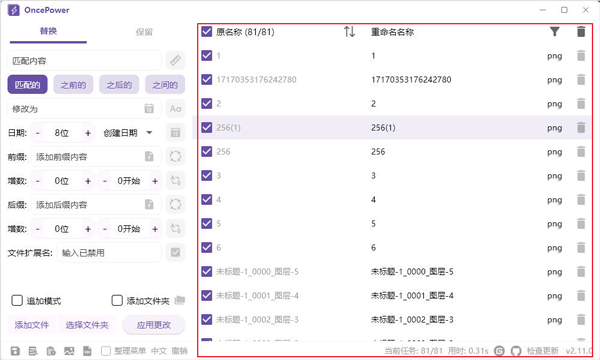Screen dimensions: 600x360
Task: Click the 撤销 undo button
Action: coord(179,351)
